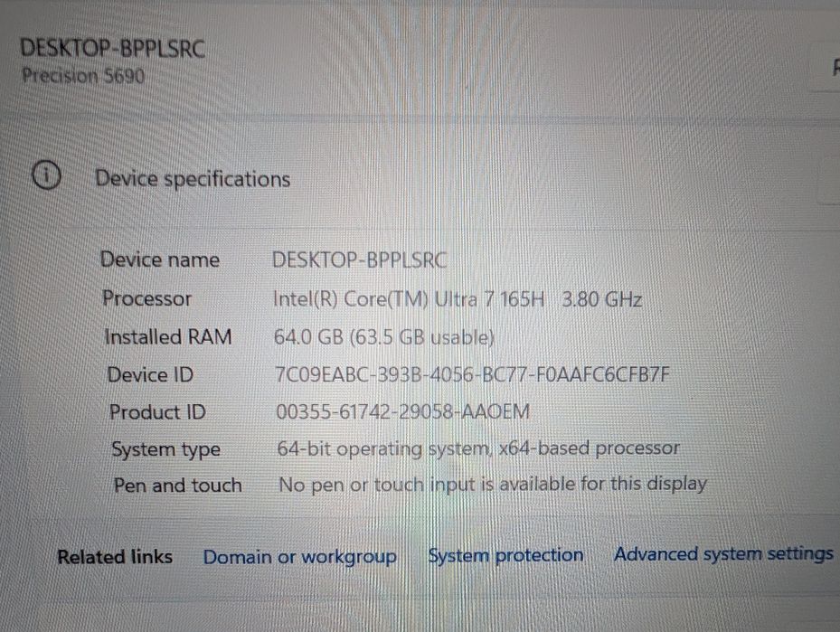Click the Product ID label
Screen dimensions: 840x632
tap(157, 412)
